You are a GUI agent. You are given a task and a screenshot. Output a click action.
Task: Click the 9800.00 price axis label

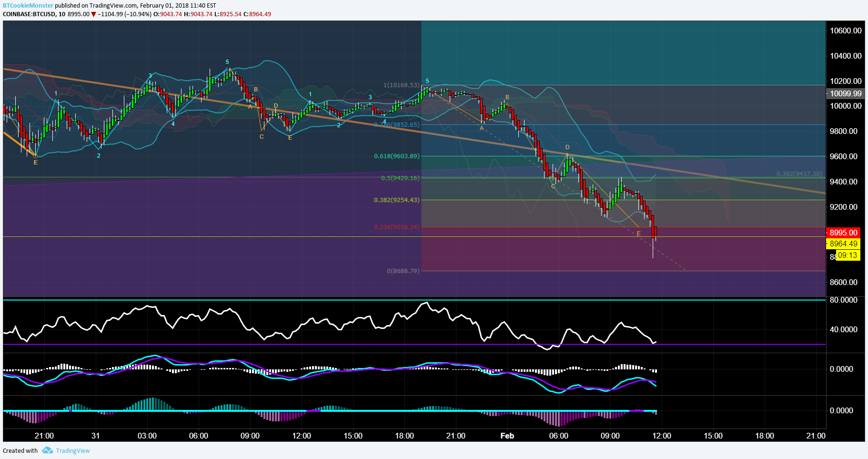843,132
